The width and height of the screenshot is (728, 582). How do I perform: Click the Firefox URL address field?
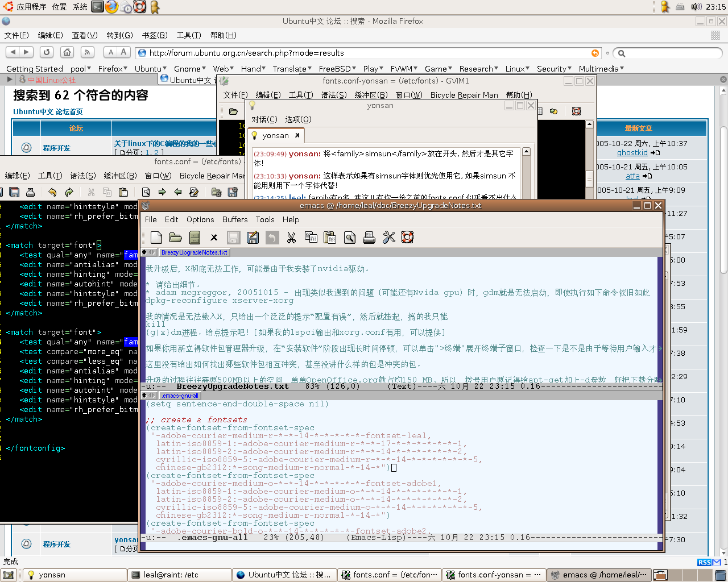[x=369, y=53]
